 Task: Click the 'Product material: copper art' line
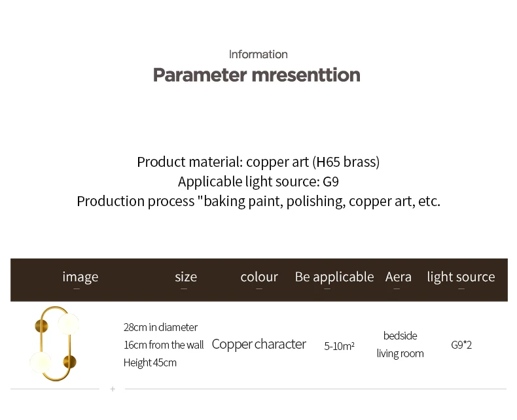pyautogui.click(x=258, y=162)
